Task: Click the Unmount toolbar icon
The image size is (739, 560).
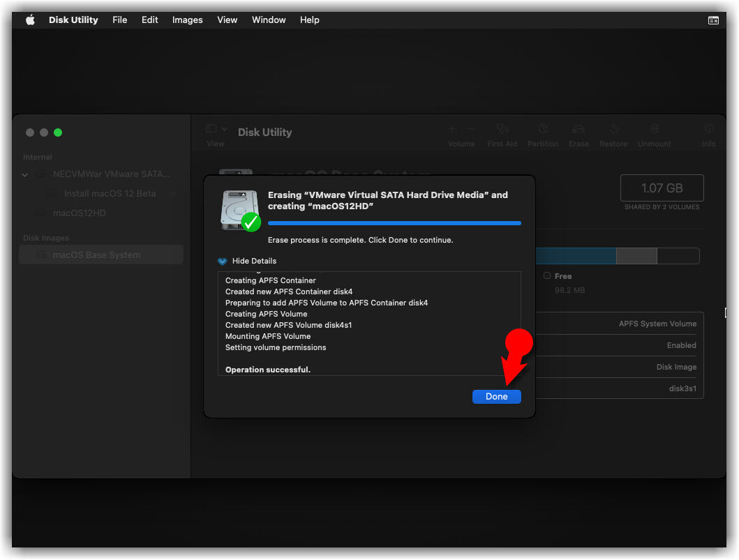Action: click(654, 128)
